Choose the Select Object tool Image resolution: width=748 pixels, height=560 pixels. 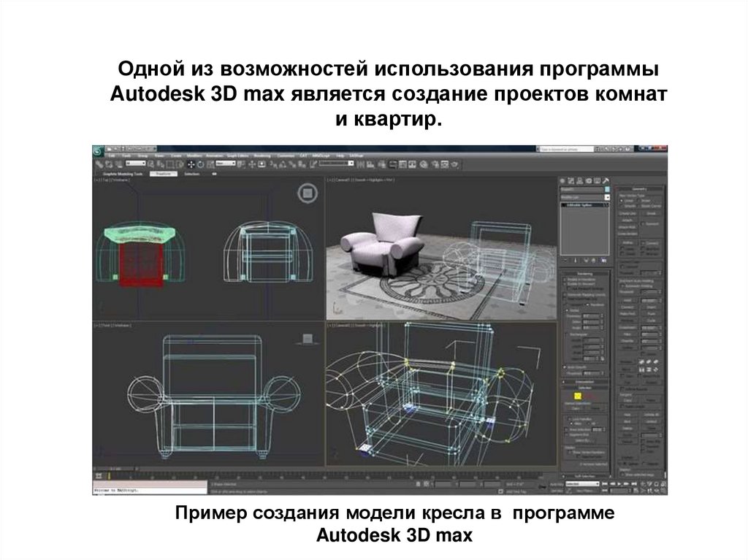click(150, 164)
